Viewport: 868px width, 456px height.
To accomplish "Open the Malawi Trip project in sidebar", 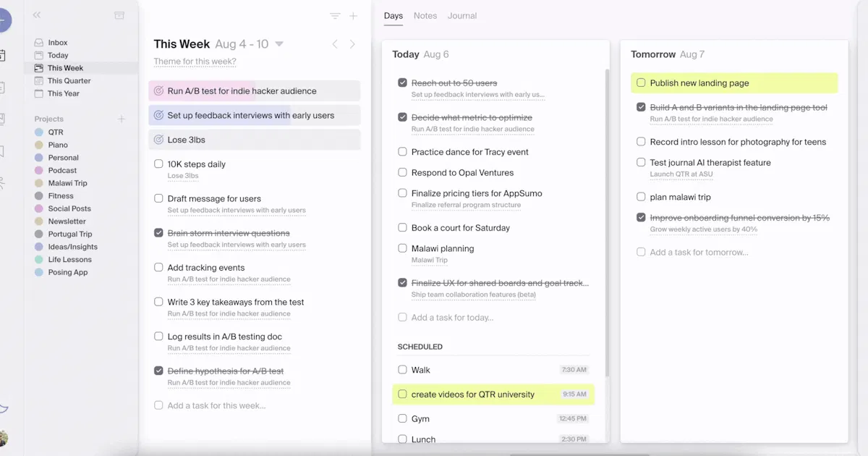I will 67,183.
